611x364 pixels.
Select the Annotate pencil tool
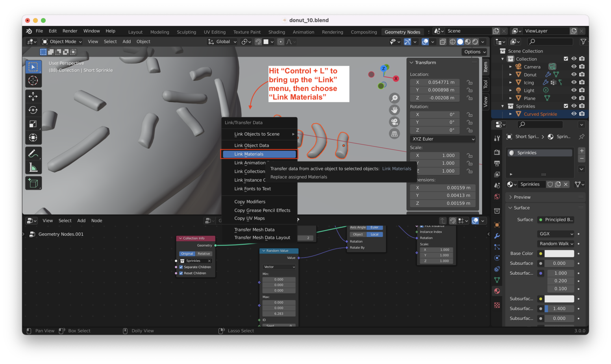click(x=33, y=153)
